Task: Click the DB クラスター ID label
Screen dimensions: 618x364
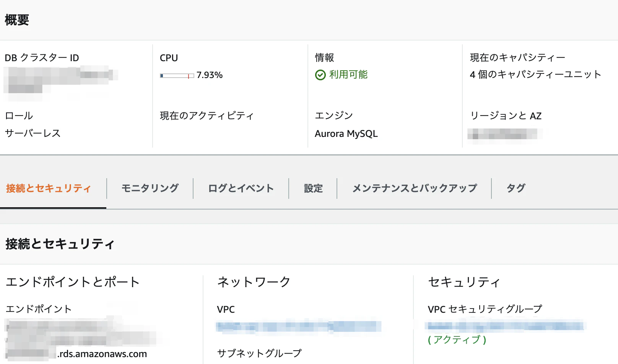Action: 42,58
